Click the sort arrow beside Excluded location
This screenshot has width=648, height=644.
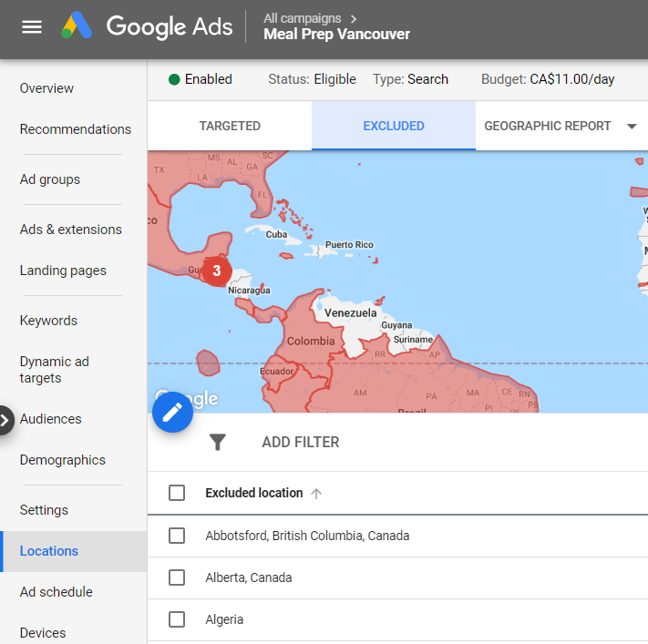coord(316,494)
